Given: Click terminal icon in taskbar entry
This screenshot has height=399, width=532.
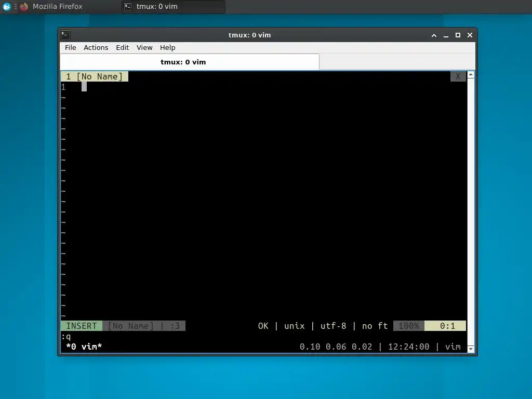Looking at the screenshot, I should [128, 6].
